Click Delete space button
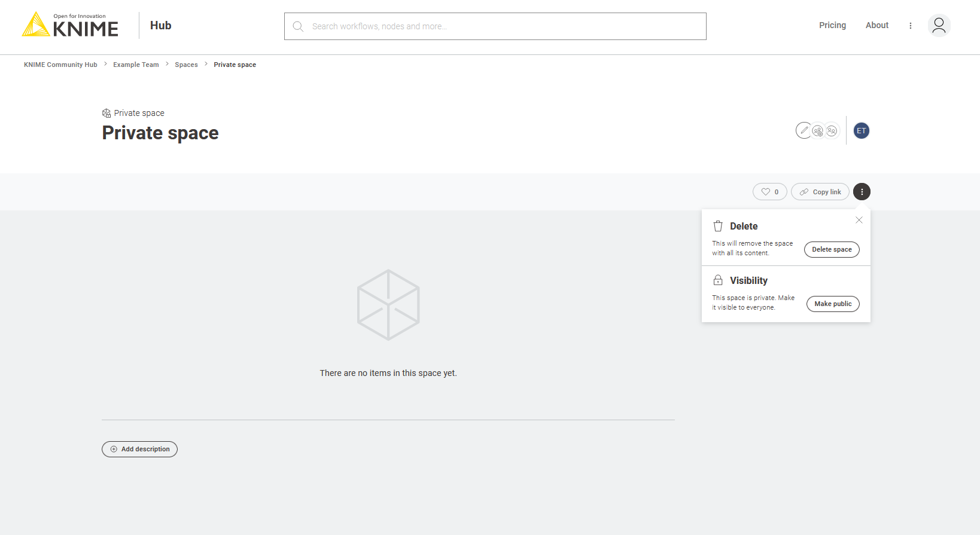Screen dimensions: 980x535 coord(831,249)
